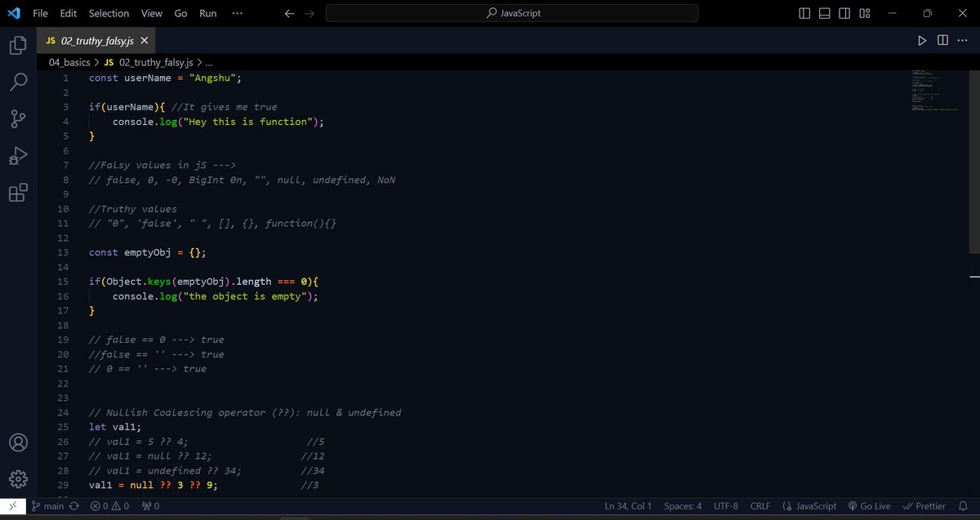980x520 pixels.
Task: Go forward with the navigation arrow
Action: click(309, 13)
